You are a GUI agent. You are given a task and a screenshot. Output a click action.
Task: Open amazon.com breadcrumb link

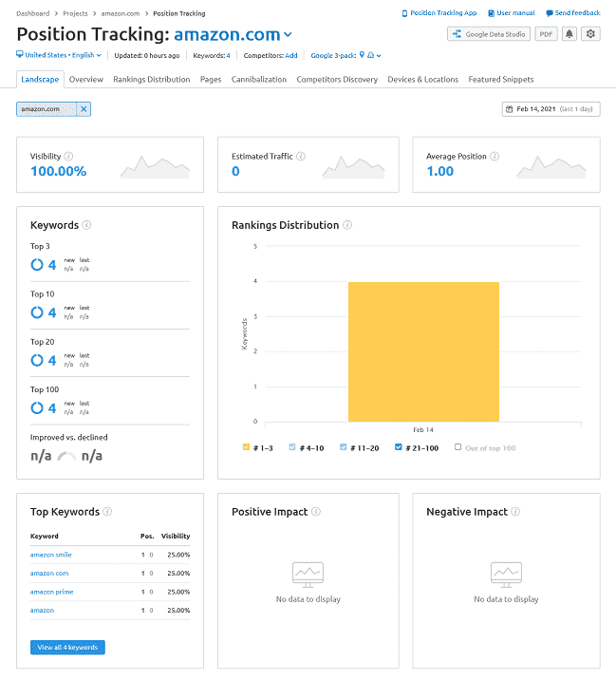click(121, 13)
